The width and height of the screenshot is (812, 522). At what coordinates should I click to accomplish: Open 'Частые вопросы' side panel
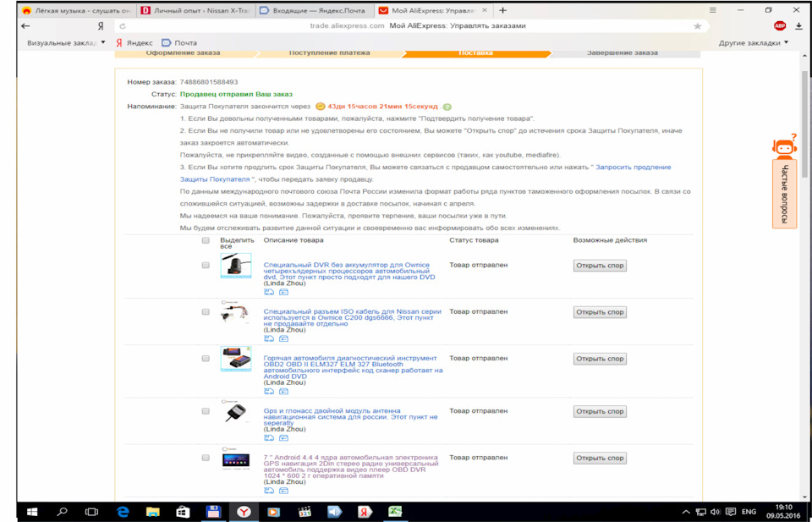pos(785,194)
